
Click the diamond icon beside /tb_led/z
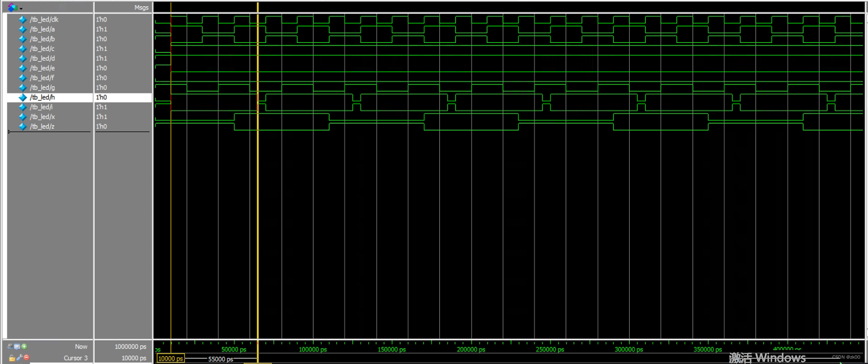23,126
